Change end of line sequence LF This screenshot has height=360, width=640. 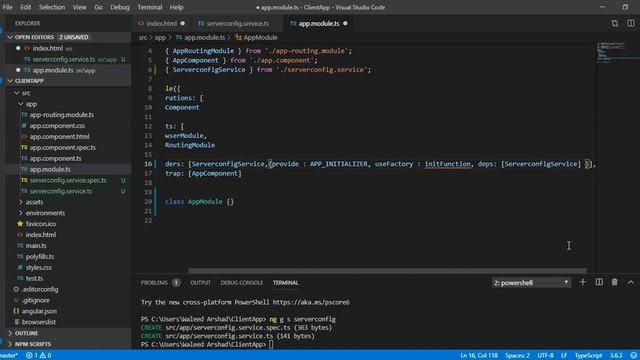click(x=564, y=356)
